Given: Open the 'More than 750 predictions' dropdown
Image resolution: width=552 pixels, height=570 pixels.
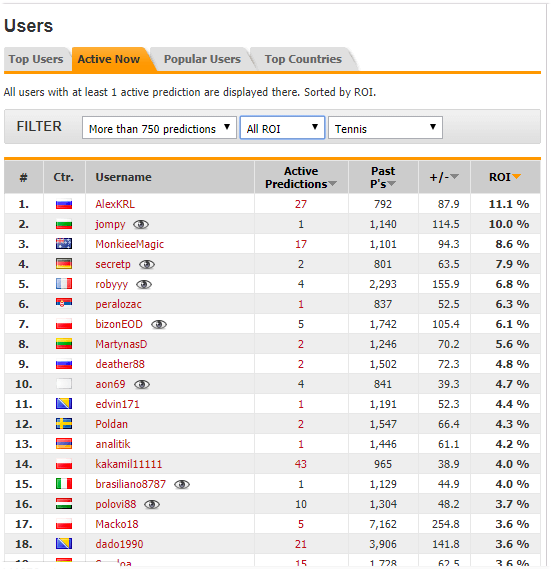Looking at the screenshot, I should [x=159, y=128].
